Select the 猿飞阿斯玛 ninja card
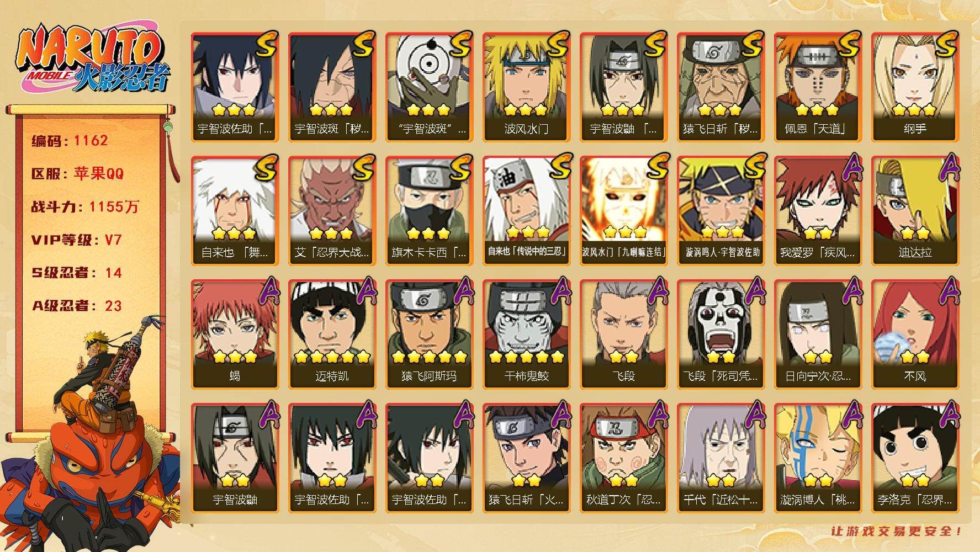The image size is (980, 552). coord(429,335)
